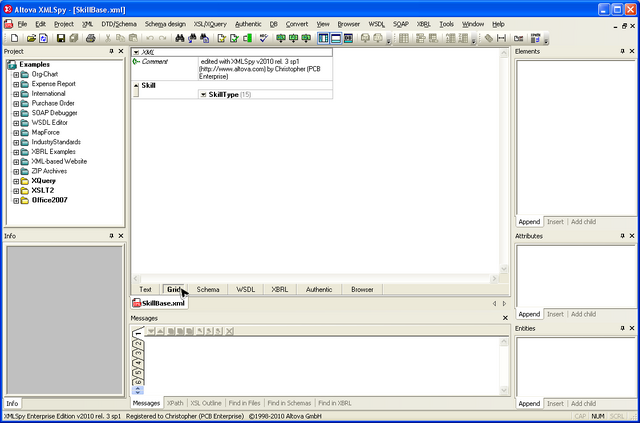Switch to WSDL view tab
This screenshot has width=640, height=423.
click(x=245, y=289)
